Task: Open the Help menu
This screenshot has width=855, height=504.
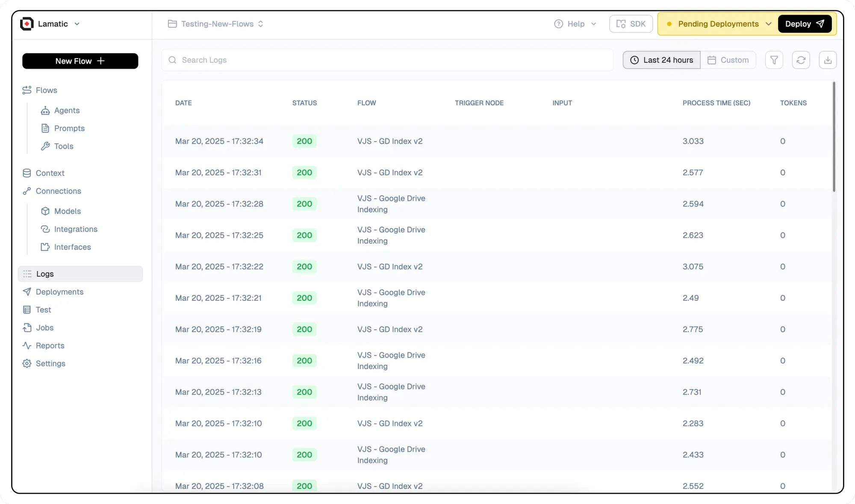Action: point(575,24)
